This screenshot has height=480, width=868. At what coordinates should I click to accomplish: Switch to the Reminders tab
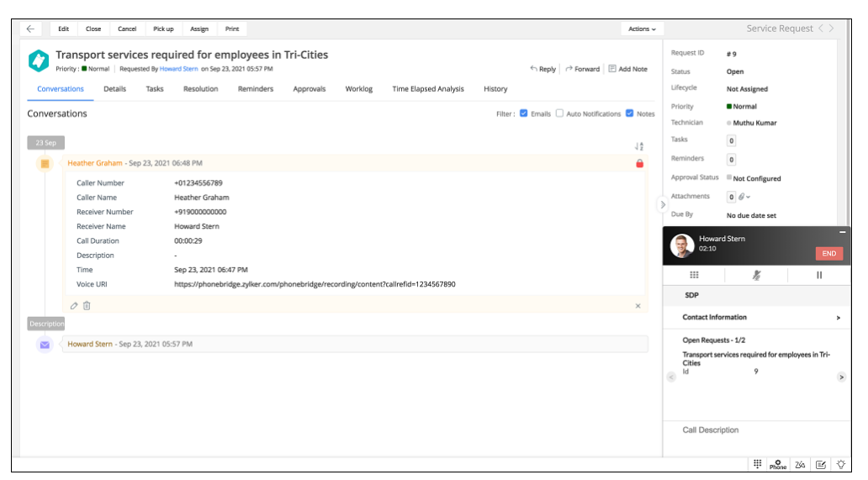(x=255, y=89)
